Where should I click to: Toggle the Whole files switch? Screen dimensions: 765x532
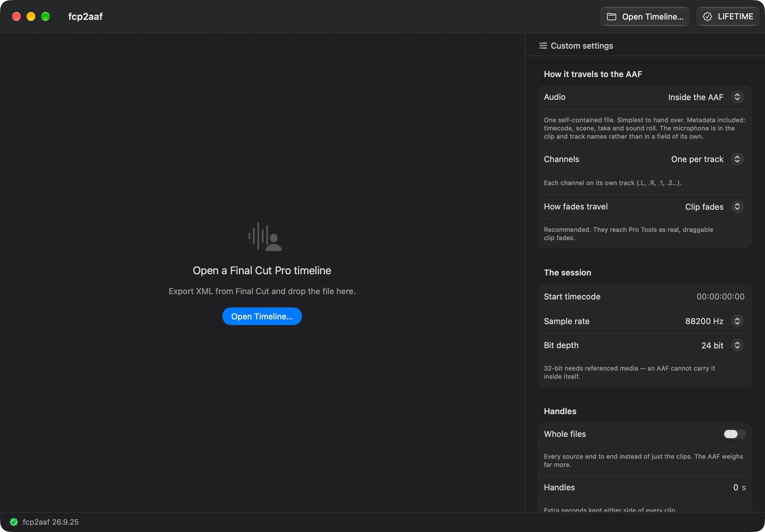(734, 434)
